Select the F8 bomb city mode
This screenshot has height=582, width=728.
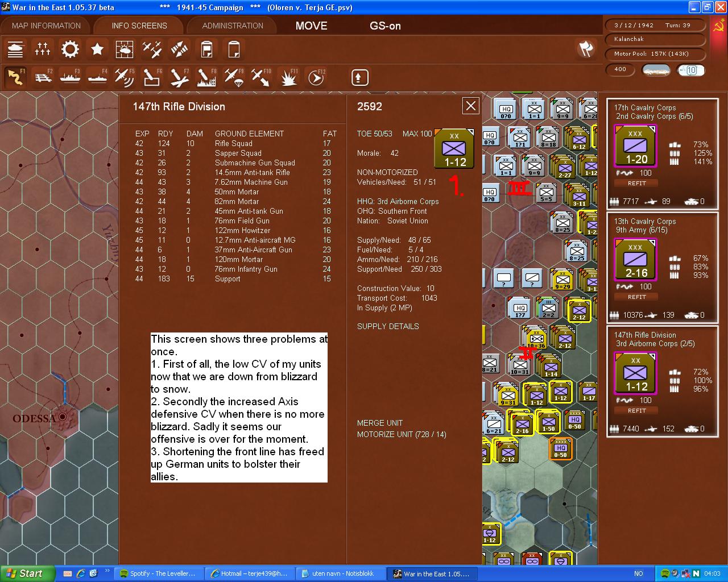206,77
